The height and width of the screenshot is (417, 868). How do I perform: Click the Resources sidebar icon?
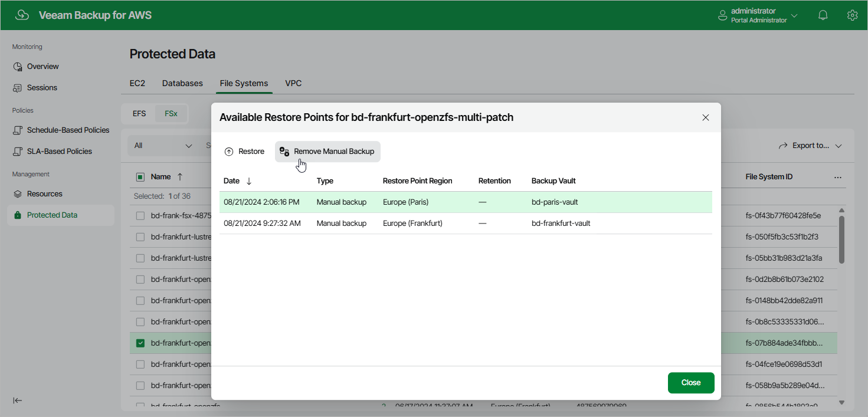[18, 194]
